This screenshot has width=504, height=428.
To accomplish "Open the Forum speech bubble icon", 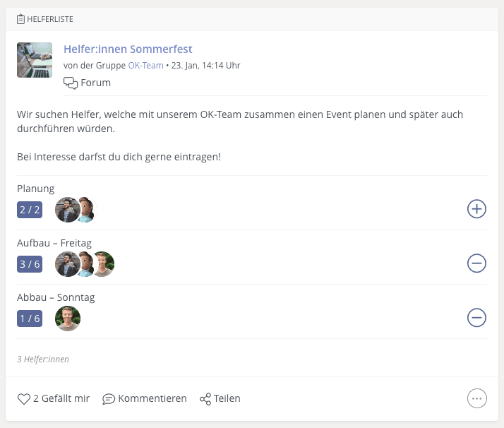I will click(x=71, y=83).
